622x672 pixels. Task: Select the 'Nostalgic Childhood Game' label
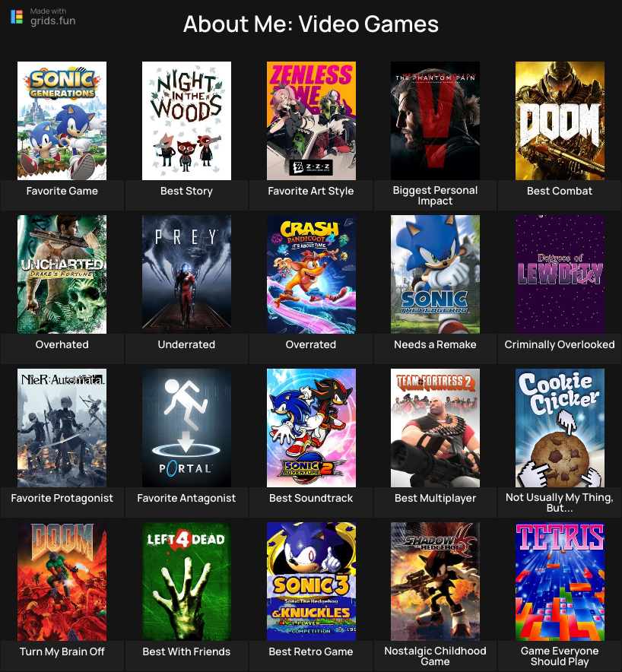(435, 656)
